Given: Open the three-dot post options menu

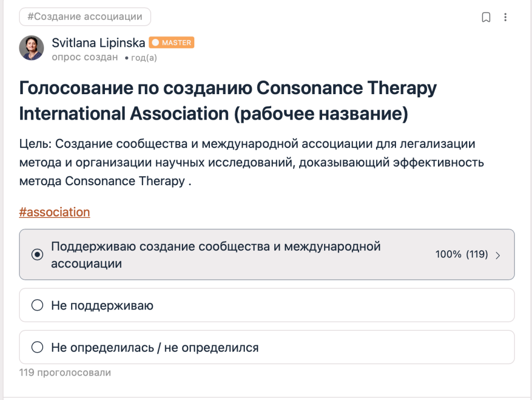Looking at the screenshot, I should tap(505, 17).
